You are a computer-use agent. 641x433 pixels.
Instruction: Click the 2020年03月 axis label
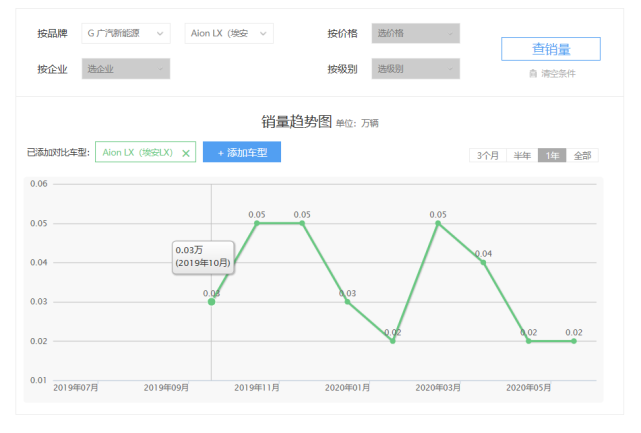(x=438, y=388)
